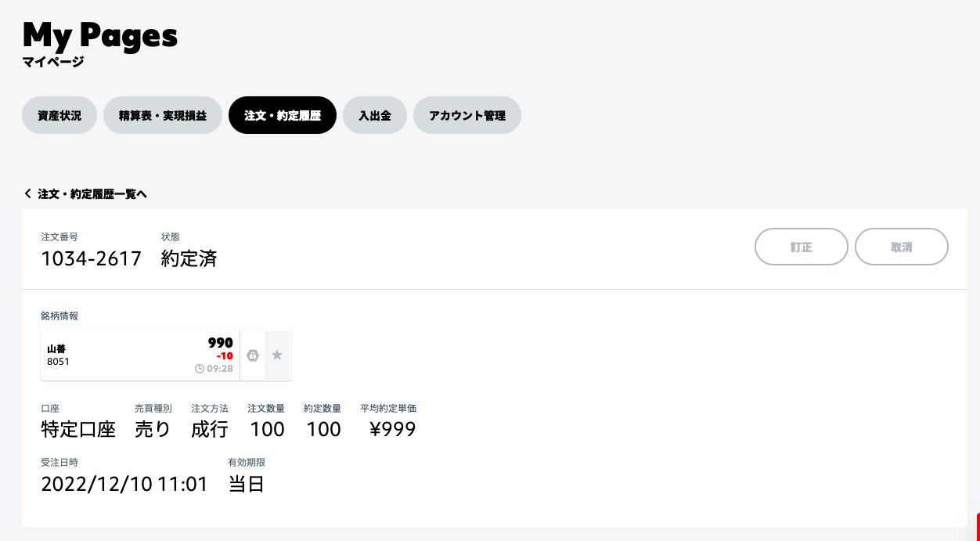
Task: Open the 資産状況 tab
Action: coord(59,115)
